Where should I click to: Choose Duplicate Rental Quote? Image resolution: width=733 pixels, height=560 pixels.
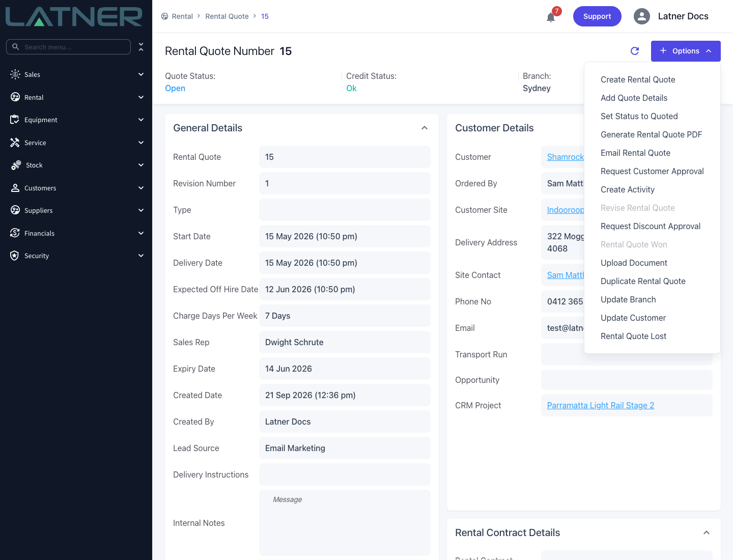click(643, 281)
